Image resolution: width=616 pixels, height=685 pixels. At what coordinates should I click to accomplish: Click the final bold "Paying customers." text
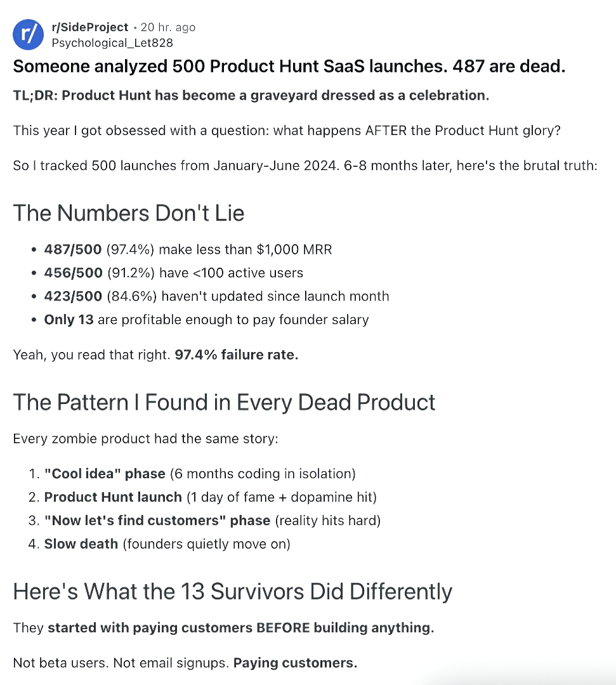click(x=295, y=663)
